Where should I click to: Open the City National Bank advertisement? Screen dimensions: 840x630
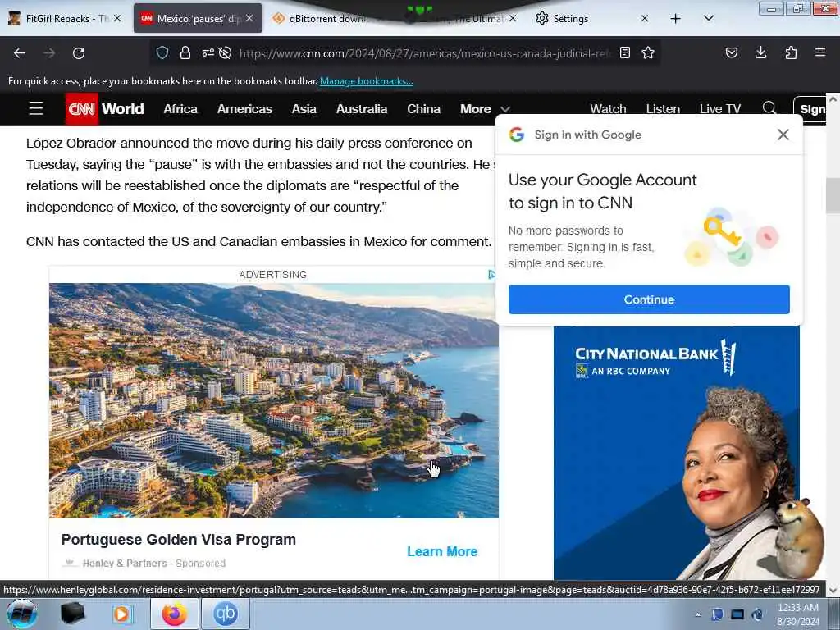[676, 453]
